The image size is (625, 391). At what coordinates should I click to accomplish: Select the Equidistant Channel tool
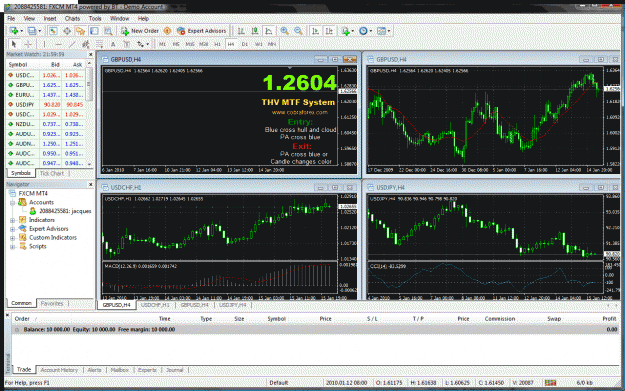point(85,44)
